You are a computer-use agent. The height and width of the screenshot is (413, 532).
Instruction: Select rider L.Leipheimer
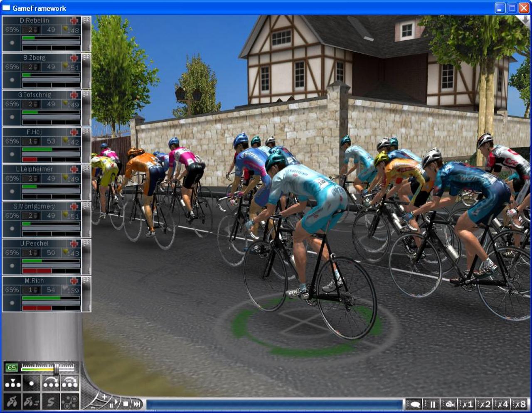[x=34, y=169]
